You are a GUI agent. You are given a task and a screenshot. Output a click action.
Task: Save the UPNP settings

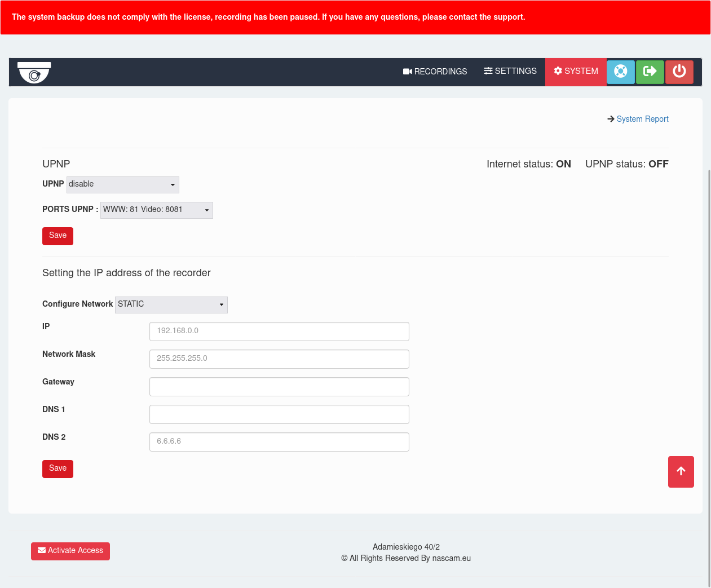(58, 236)
